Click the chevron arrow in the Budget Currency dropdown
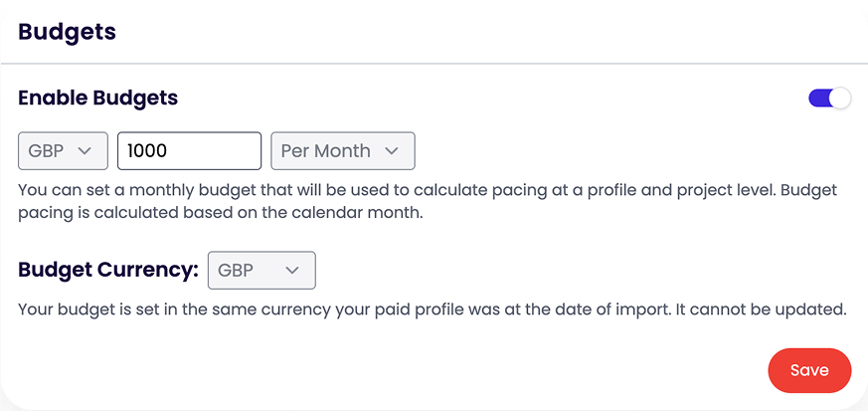 (292, 270)
